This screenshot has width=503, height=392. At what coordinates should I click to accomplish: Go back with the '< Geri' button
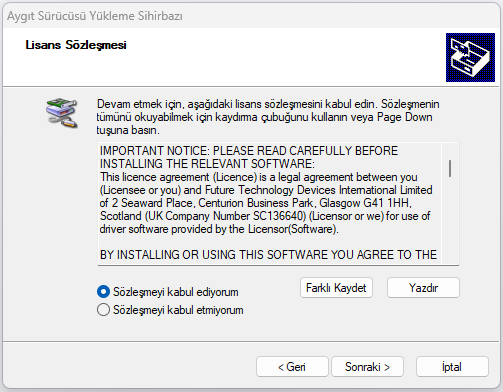tap(292, 367)
